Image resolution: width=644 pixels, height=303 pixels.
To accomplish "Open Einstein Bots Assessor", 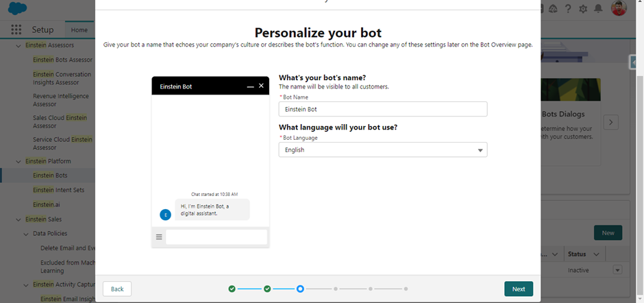I will click(x=63, y=60).
